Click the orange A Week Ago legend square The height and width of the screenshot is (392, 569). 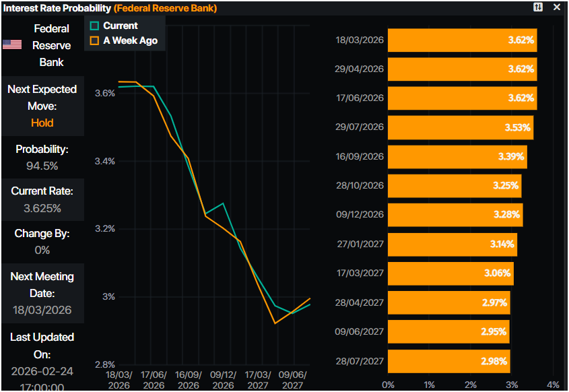[94, 40]
